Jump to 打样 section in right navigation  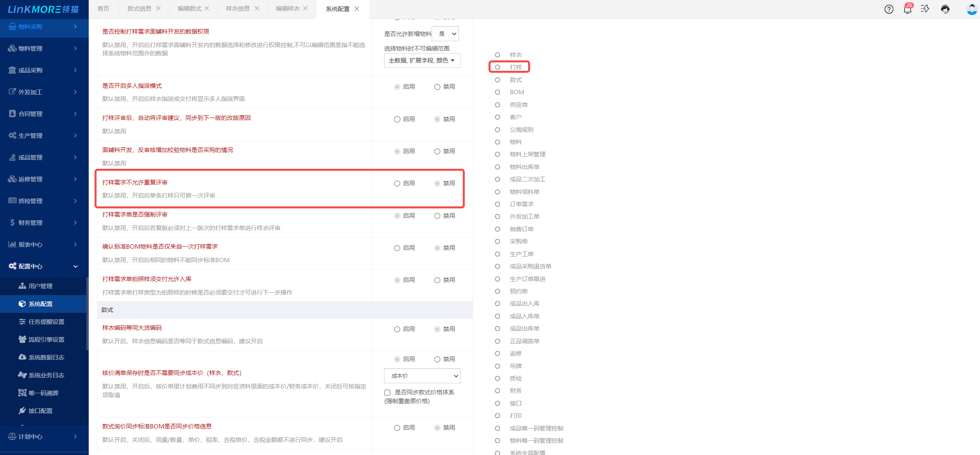point(516,67)
